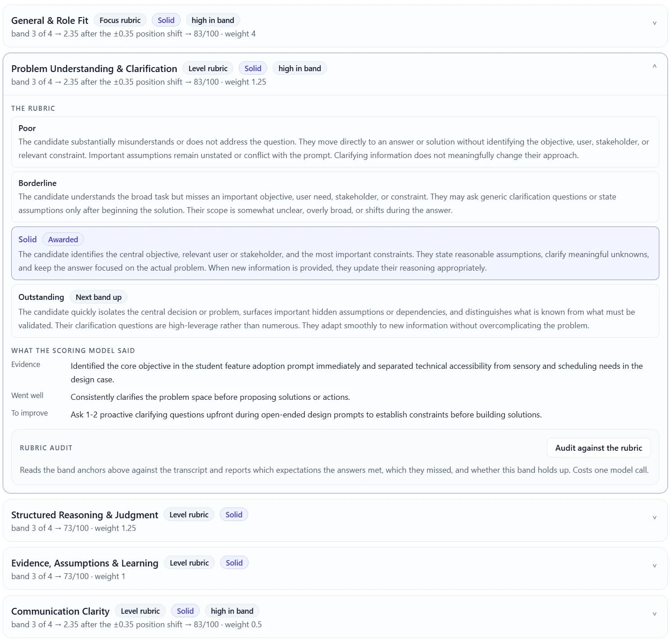
Task: Select the Outstanding band title
Action: 41,297
